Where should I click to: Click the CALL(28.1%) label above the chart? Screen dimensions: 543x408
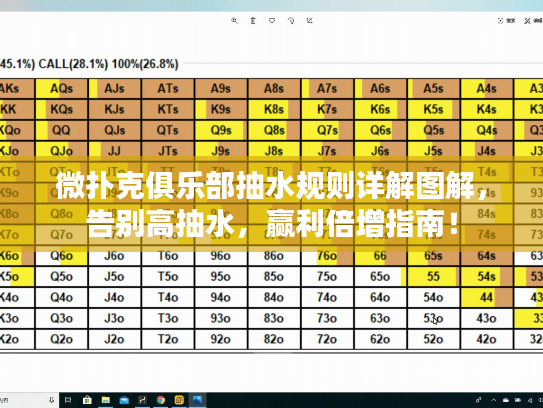[x=73, y=64]
